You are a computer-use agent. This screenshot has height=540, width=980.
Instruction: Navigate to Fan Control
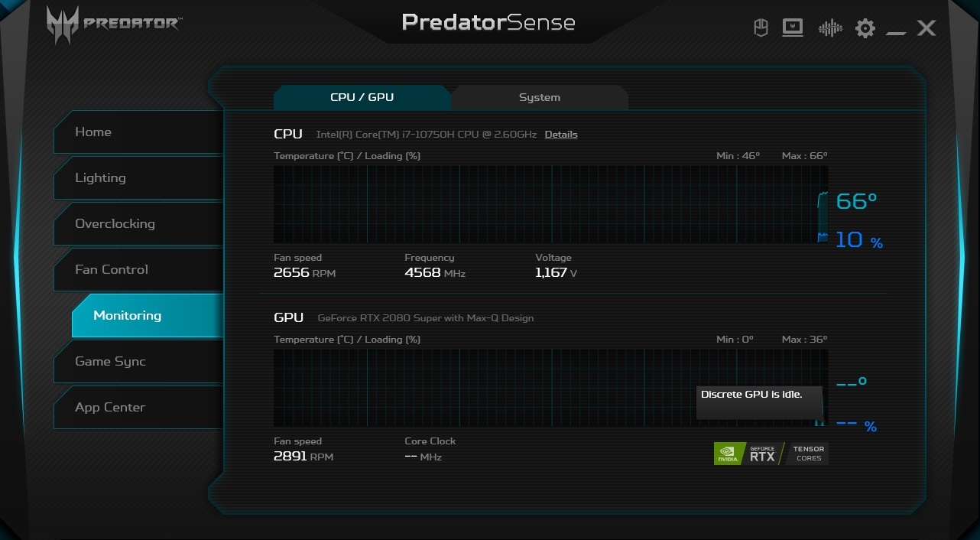pyautogui.click(x=138, y=270)
